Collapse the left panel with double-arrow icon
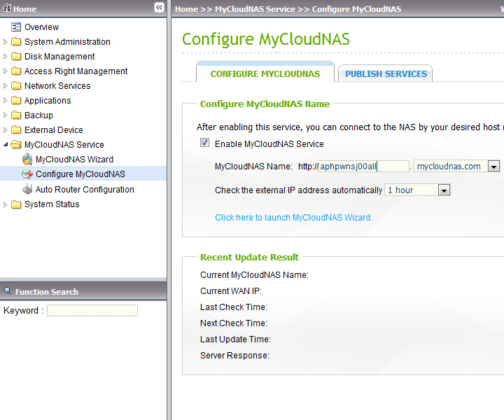Viewport: 504px width, 420px height. [x=159, y=8]
